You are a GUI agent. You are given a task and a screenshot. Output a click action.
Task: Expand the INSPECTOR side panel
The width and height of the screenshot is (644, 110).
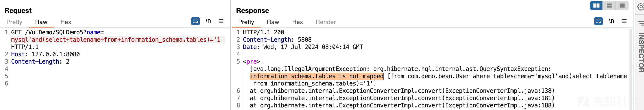click(x=641, y=53)
